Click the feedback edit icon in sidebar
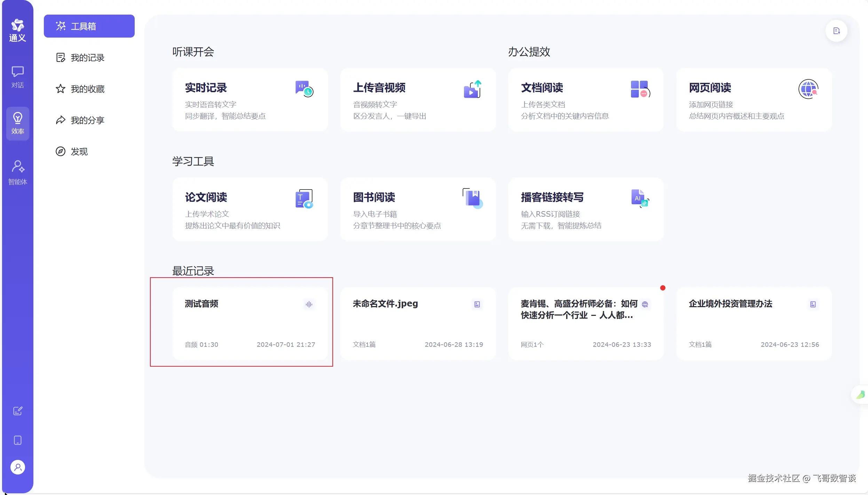This screenshot has width=868, height=495. (x=17, y=411)
